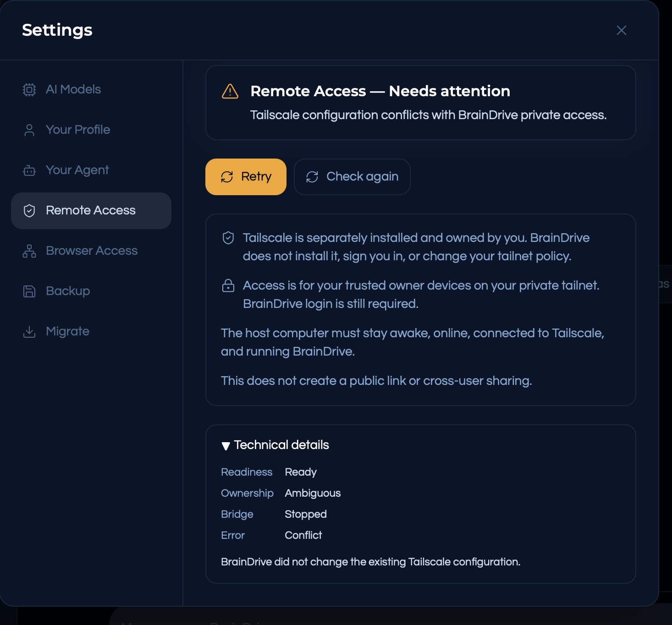672x625 pixels.
Task: Click the AI Models chip icon
Action: coord(29,89)
